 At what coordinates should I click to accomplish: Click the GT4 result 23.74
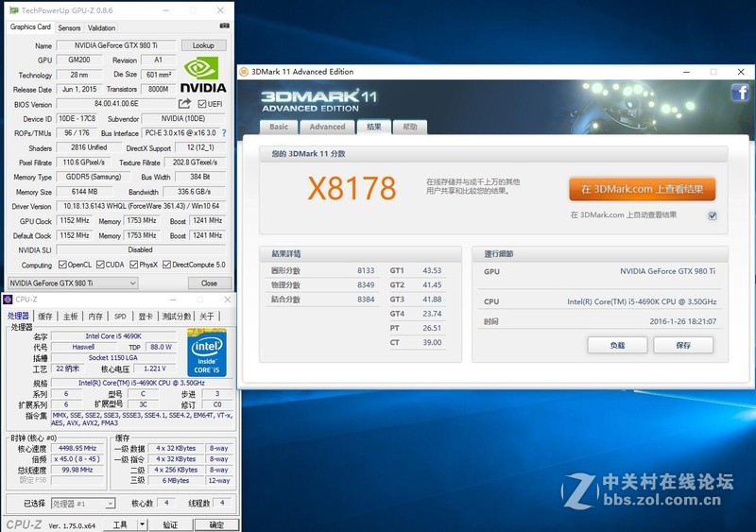432,314
